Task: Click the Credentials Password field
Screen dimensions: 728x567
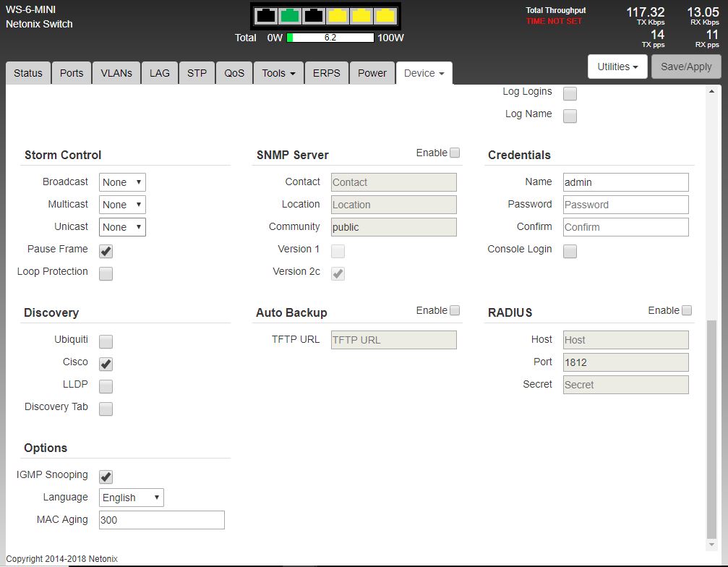Action: coord(625,205)
